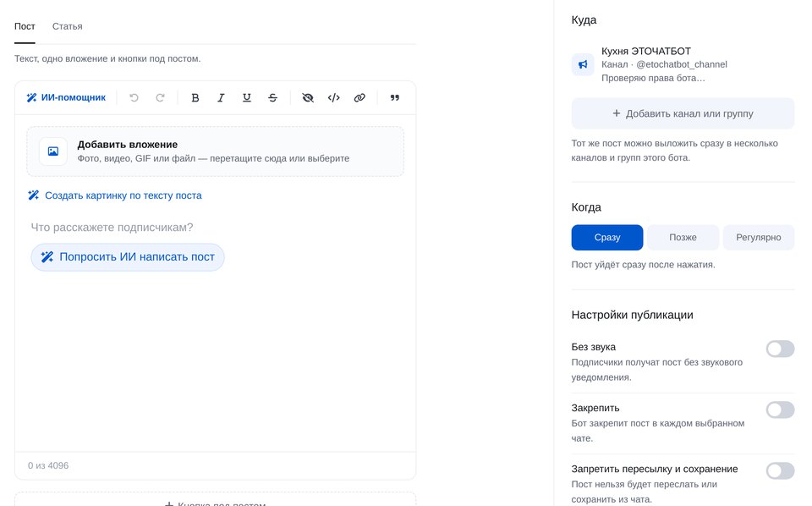Click the Проверяю права бота status
Viewport: 812px width, 506px height.
pyautogui.click(x=653, y=78)
